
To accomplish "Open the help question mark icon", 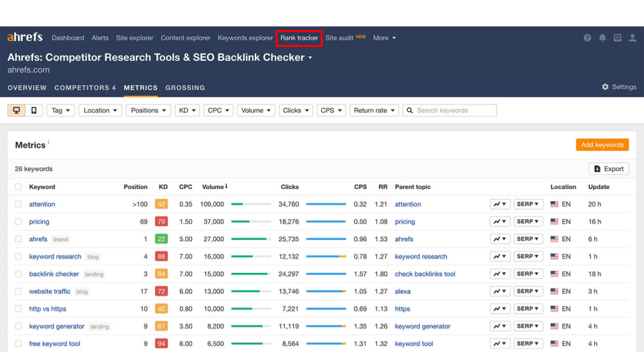I will 588,38.
